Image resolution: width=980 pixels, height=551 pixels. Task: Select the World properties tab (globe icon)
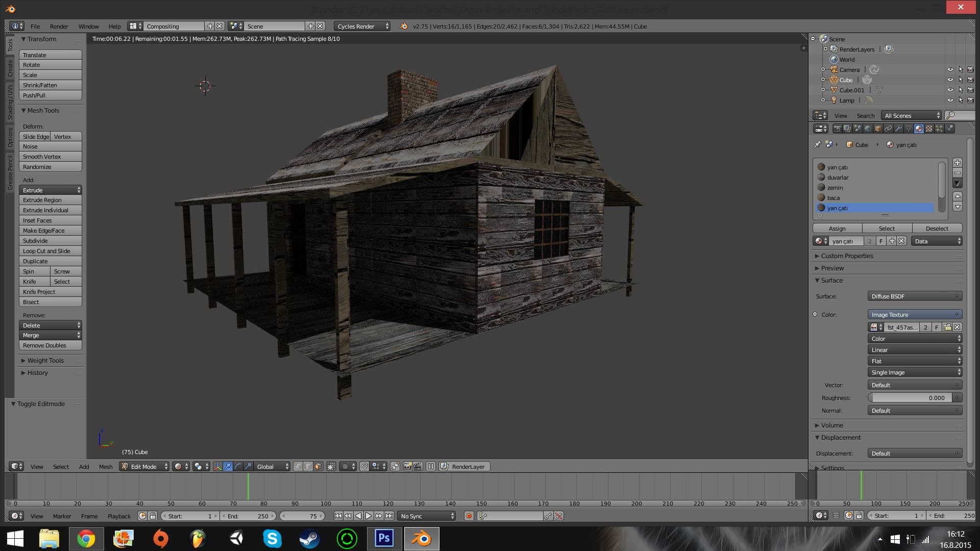pos(868,128)
